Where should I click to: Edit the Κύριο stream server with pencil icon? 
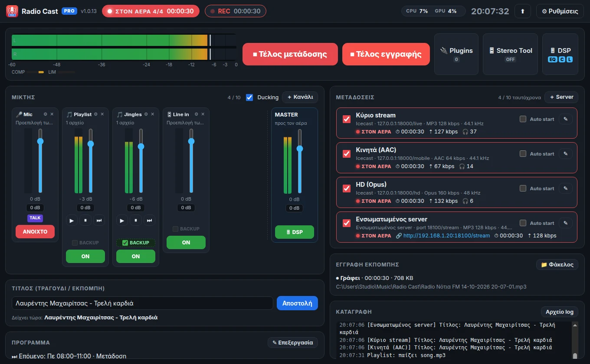565,119
